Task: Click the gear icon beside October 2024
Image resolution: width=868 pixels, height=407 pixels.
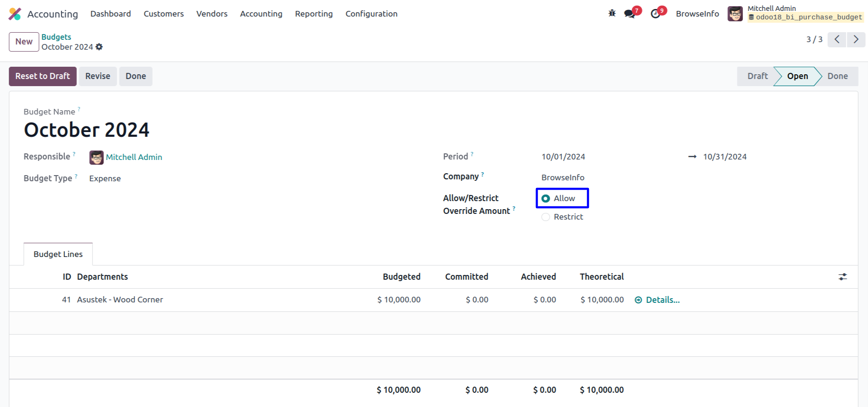Action: (99, 47)
